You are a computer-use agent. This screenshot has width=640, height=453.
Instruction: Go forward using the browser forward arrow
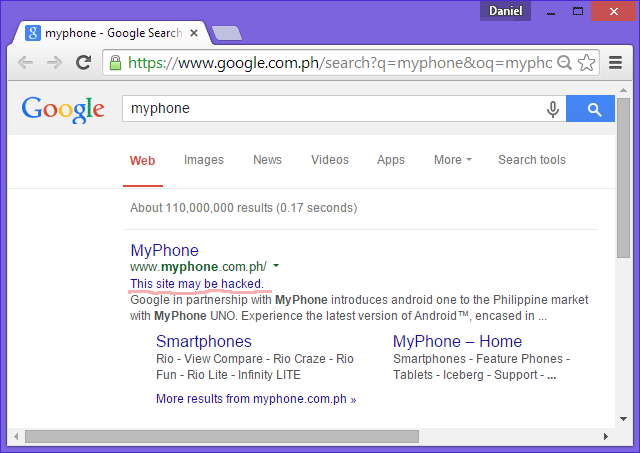(x=54, y=63)
